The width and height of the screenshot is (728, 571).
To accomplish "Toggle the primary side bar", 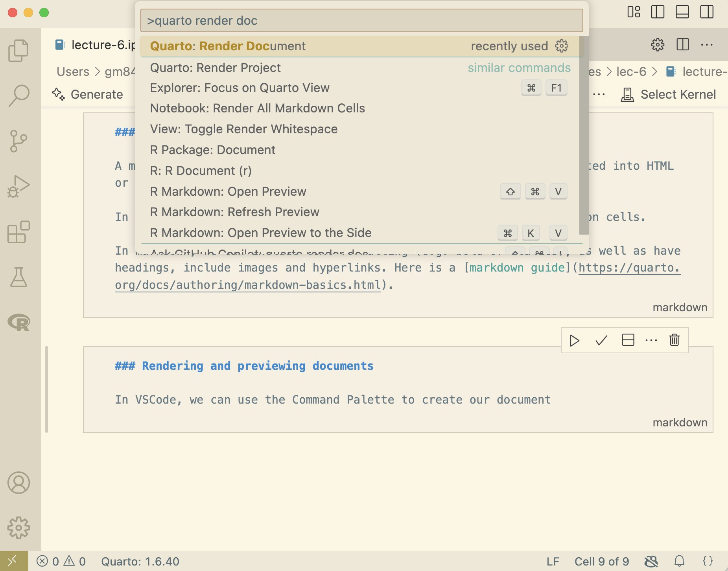I will click(658, 12).
